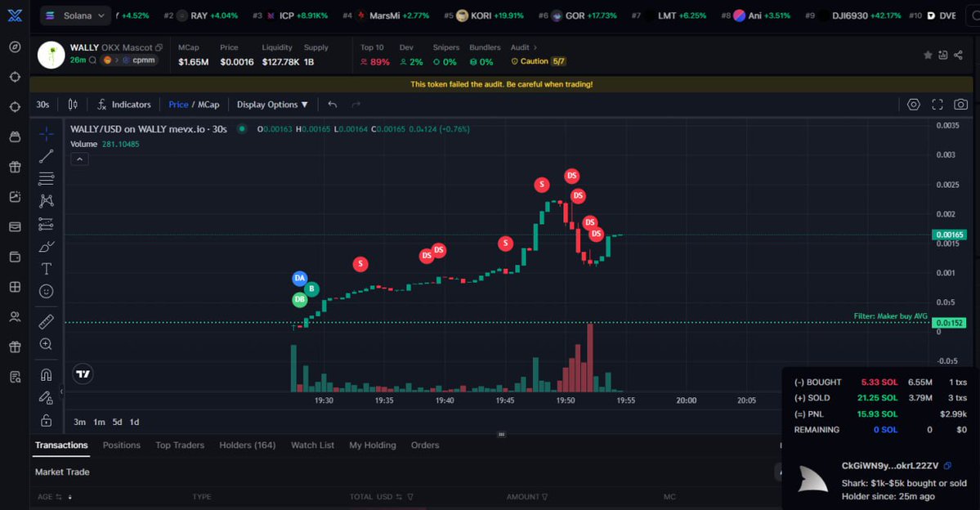Set chart range to 3m

[79, 422]
